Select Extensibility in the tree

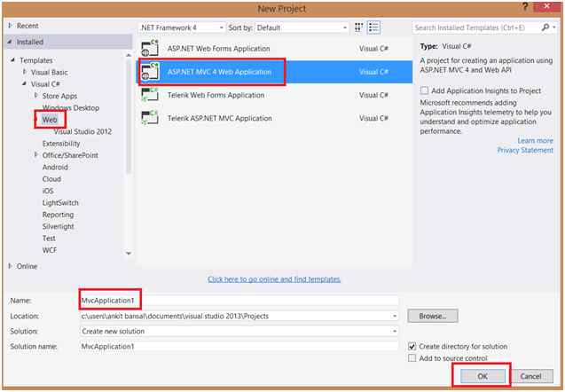[61, 144]
